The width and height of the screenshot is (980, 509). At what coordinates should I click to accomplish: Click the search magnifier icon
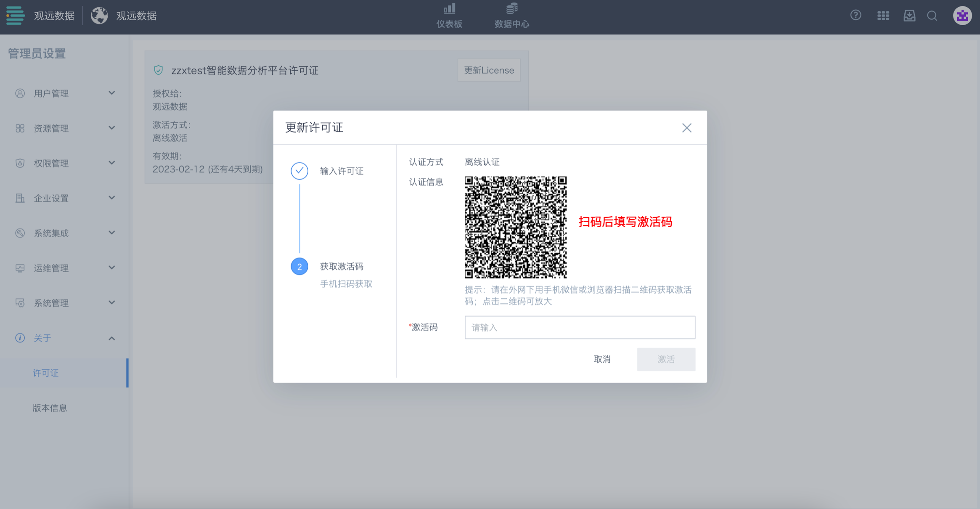pyautogui.click(x=932, y=16)
